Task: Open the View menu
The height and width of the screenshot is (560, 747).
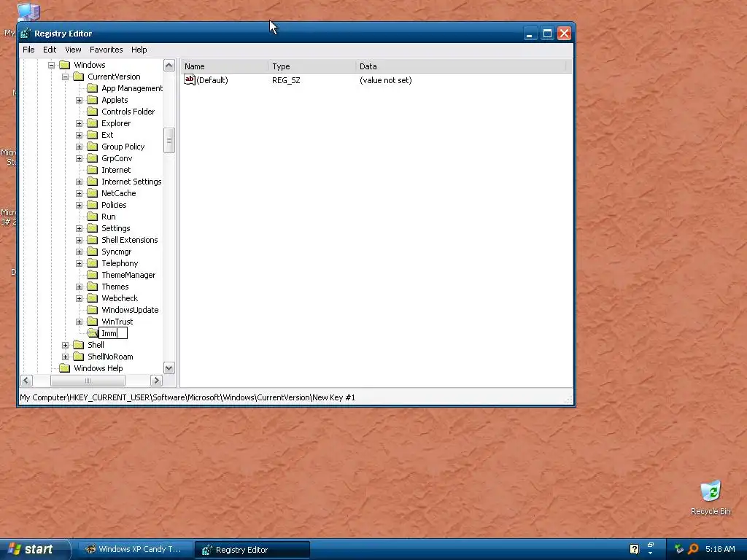Action: click(73, 50)
